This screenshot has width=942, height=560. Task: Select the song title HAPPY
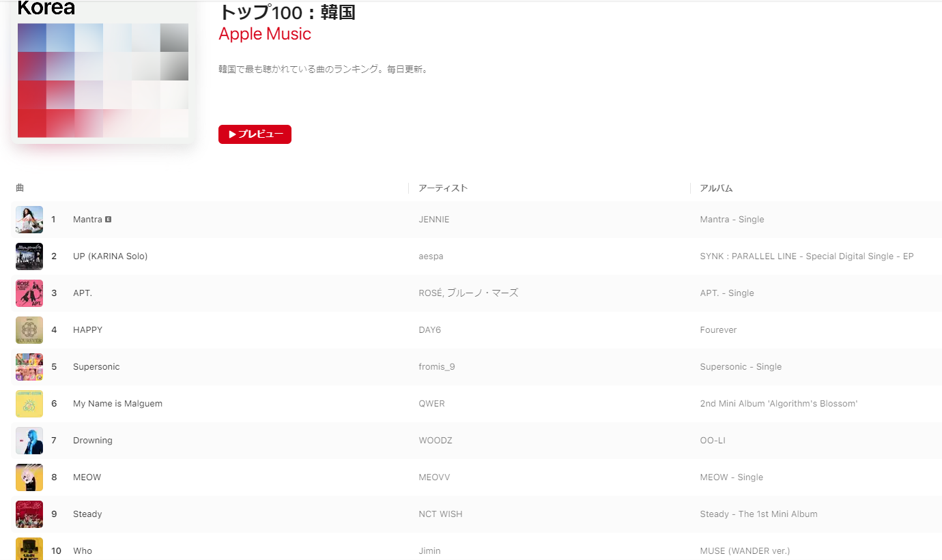[x=87, y=330]
